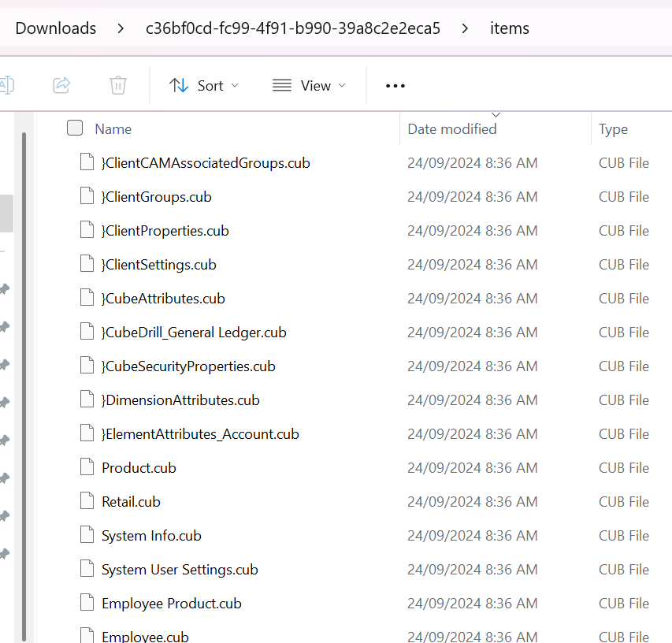Click the Delete trash can icon
The height and width of the screenshot is (643, 672).
coord(118,85)
